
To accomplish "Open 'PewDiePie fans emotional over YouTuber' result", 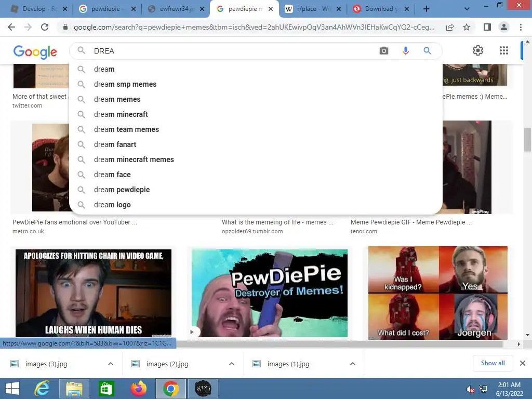I will point(75,222).
